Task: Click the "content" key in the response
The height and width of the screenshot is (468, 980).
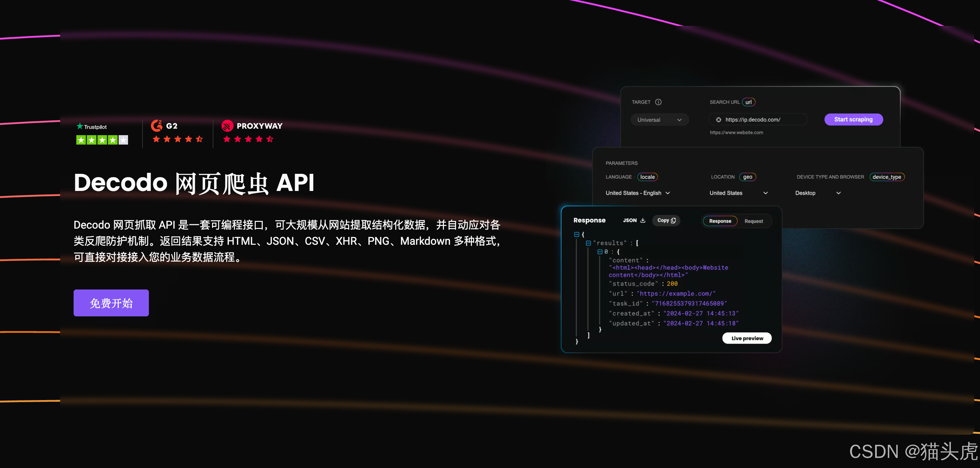Action: pyautogui.click(x=626, y=260)
